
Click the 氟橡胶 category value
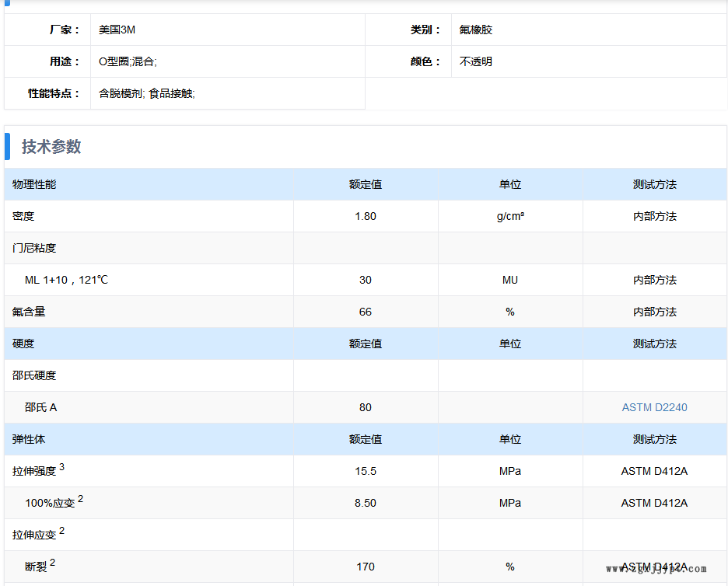pos(475,30)
